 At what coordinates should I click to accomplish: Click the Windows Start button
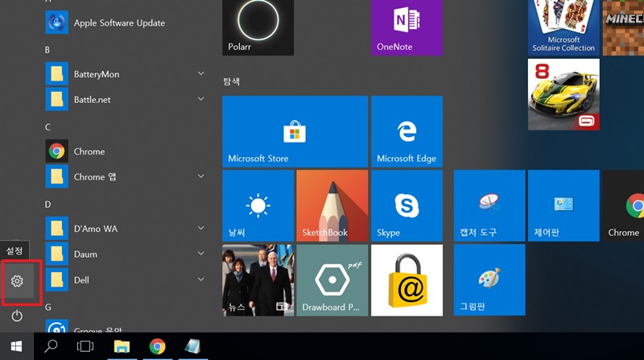[x=16, y=346]
